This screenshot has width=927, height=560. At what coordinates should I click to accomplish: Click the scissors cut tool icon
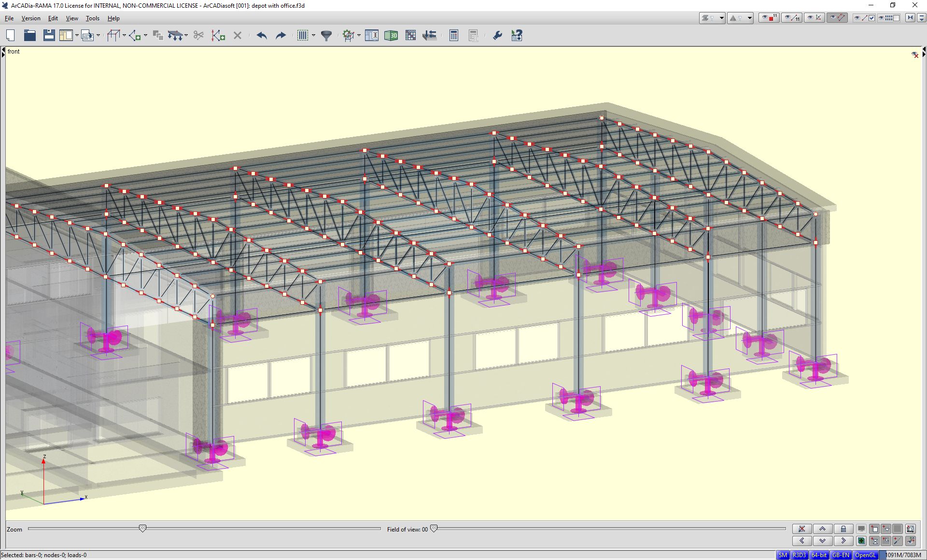point(198,35)
